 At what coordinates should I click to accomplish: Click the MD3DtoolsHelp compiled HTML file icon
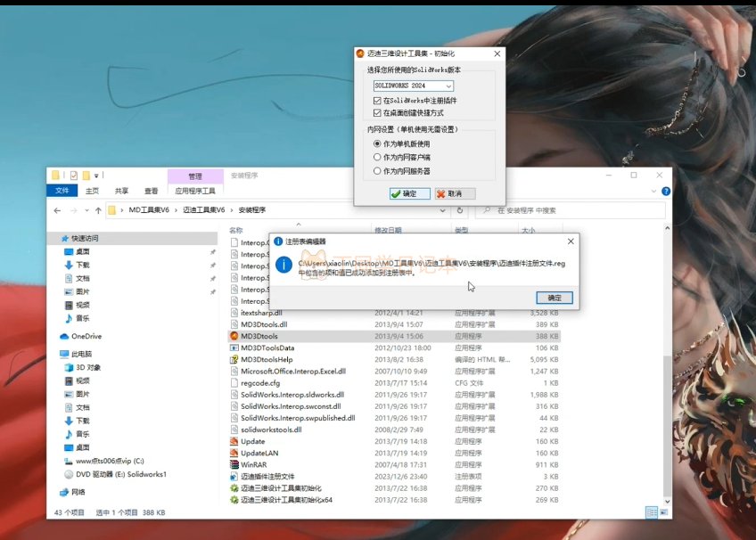pos(234,360)
